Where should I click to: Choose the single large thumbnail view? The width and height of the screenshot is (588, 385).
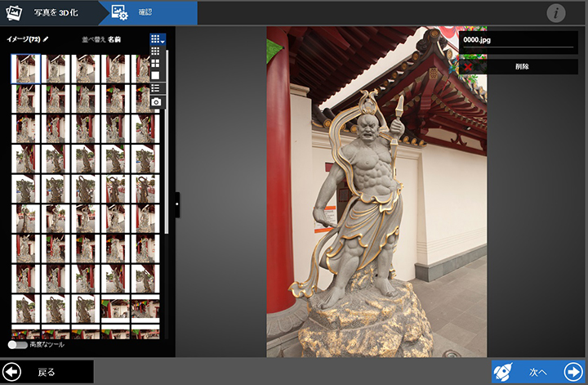[x=155, y=75]
